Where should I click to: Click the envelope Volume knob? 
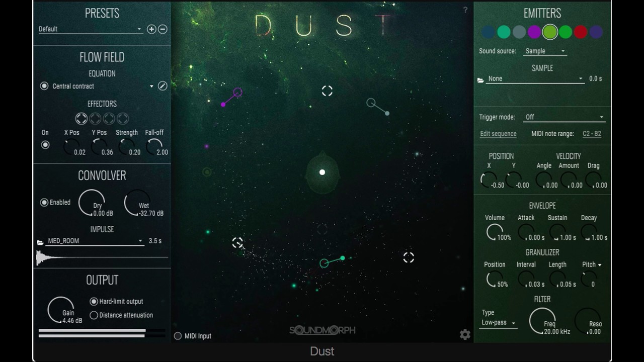(495, 232)
